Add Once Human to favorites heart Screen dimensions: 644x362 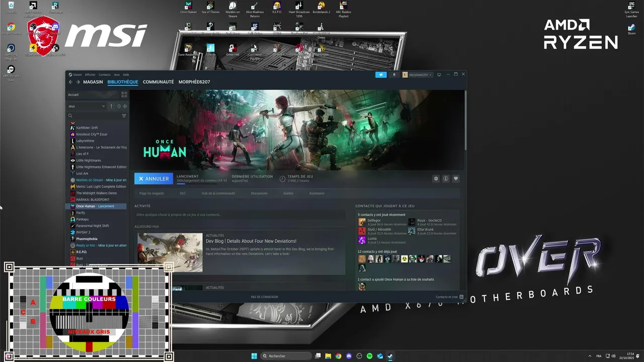(456, 178)
